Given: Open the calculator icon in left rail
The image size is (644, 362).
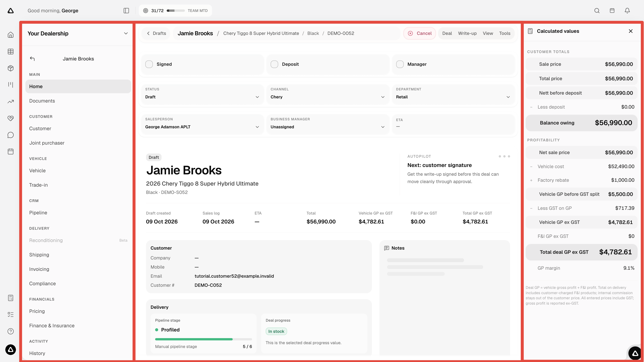Looking at the screenshot, I should pos(10,298).
